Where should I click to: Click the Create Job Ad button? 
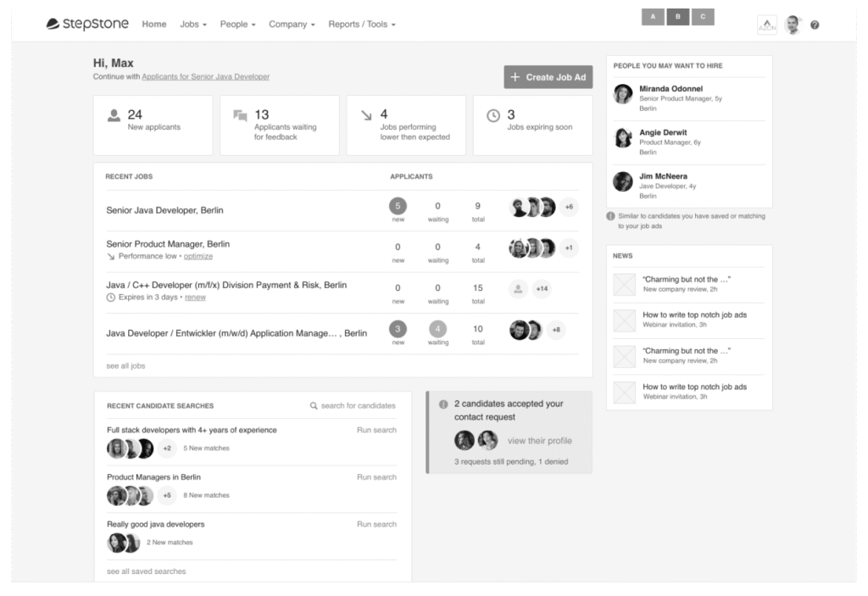pyautogui.click(x=548, y=77)
